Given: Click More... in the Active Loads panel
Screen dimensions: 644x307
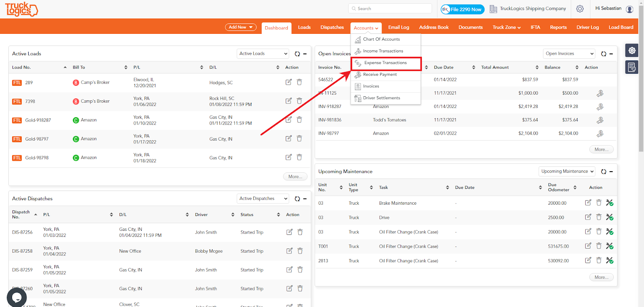Looking at the screenshot, I should (x=295, y=176).
